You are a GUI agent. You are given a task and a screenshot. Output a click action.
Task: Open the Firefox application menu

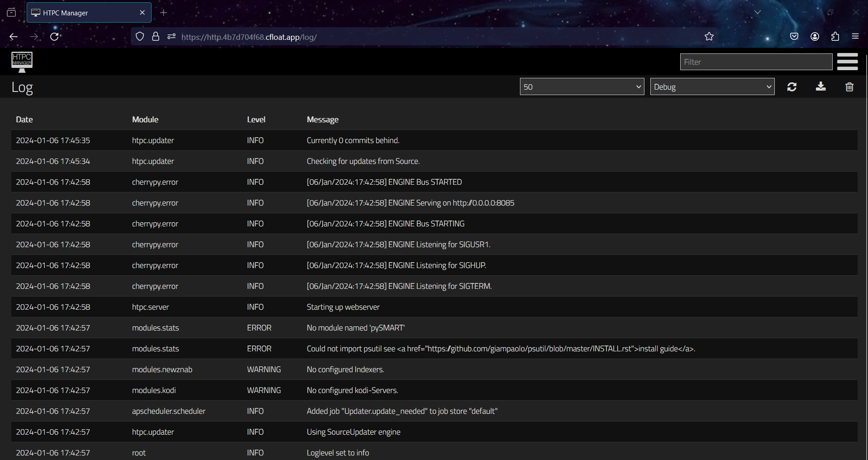click(855, 37)
